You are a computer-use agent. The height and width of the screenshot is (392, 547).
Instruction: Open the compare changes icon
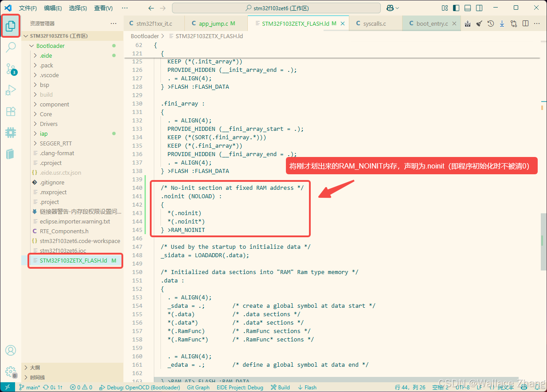click(514, 24)
